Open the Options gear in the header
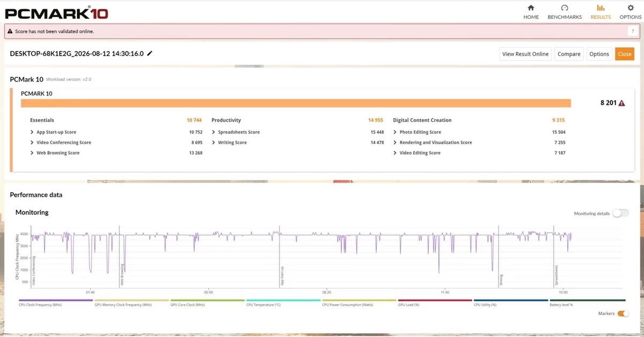Viewport: 644px width, 337px height. (x=631, y=12)
